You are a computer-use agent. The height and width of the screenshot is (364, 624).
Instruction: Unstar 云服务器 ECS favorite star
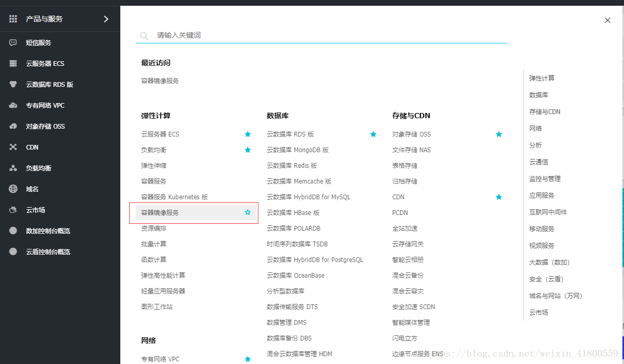pyautogui.click(x=247, y=134)
